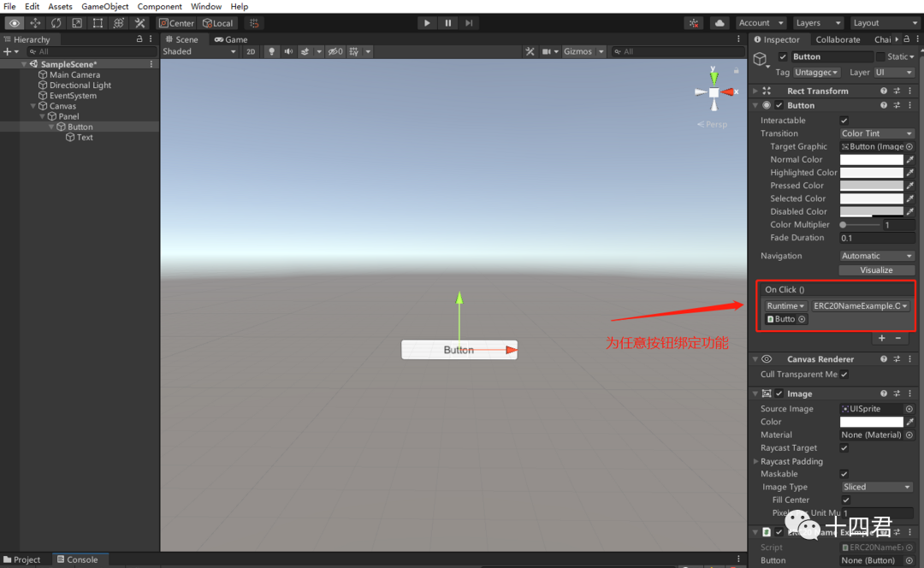Screen dimensions: 924x568
Task: Add a new On Click event with plus button
Action: tap(881, 338)
